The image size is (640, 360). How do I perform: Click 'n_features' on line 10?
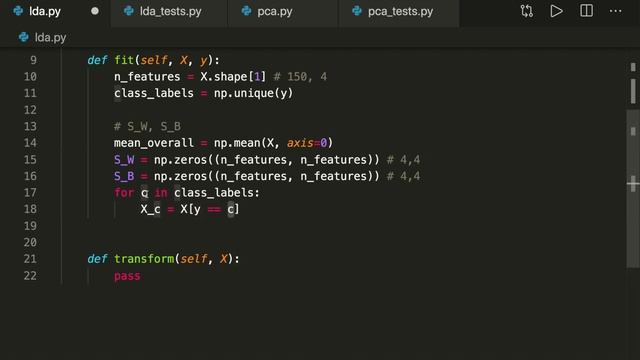tap(147, 77)
